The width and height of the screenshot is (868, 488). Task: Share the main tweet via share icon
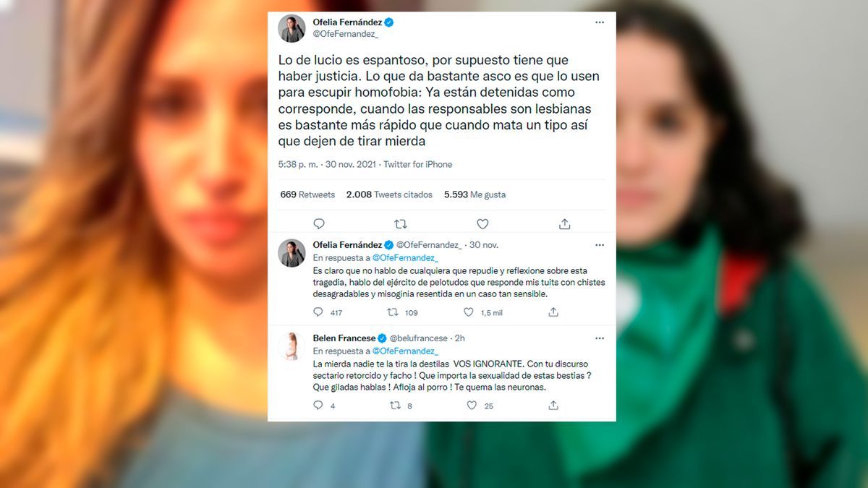[565, 224]
